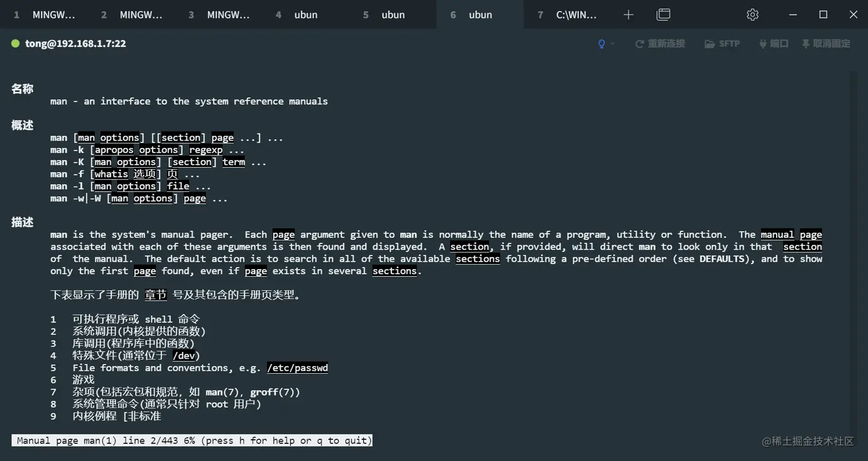This screenshot has height=461, width=868.
Task: Click row 1 可执行程序或 shell 命令
Action: pos(125,319)
